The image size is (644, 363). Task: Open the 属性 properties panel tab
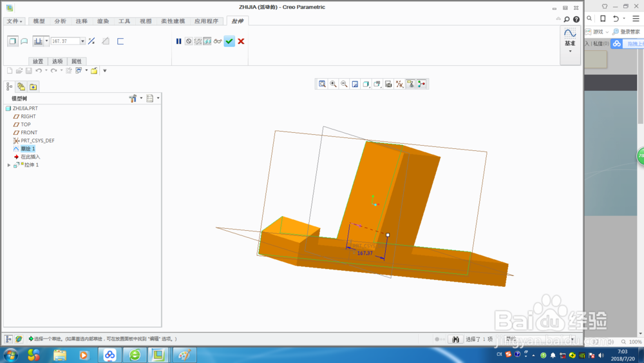(x=77, y=61)
